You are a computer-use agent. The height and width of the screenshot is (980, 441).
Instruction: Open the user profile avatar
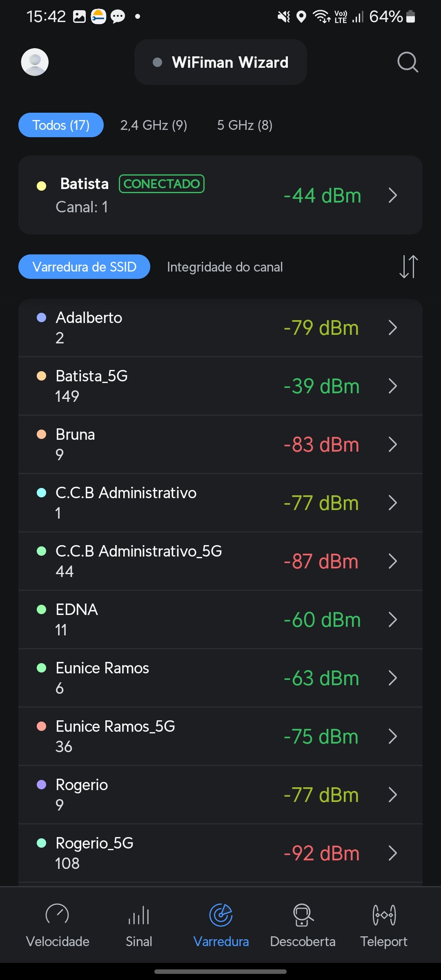(35, 62)
